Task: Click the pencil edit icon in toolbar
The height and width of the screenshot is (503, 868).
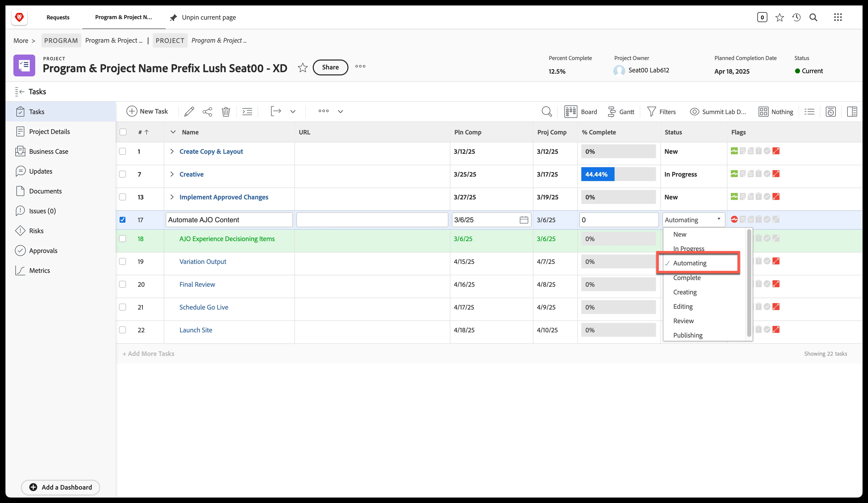Action: pos(189,112)
